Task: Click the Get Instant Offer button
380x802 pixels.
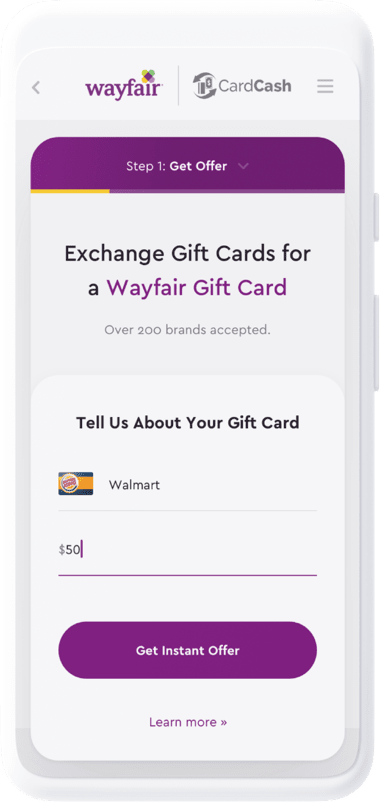Action: [x=187, y=650]
